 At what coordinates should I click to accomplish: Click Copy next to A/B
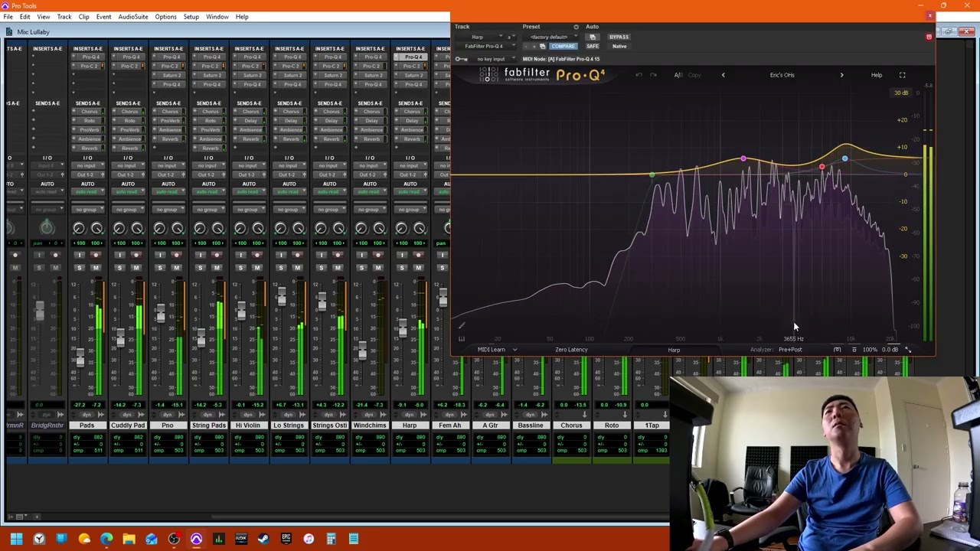click(694, 75)
